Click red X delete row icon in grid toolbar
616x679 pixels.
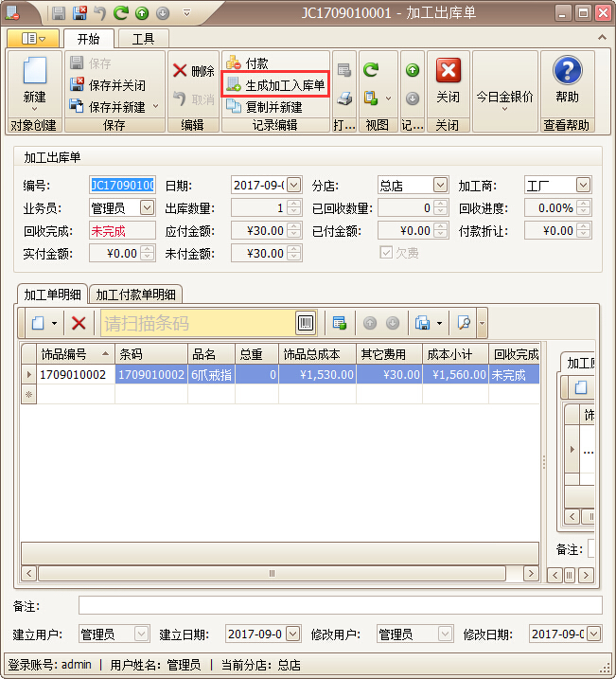click(x=79, y=323)
